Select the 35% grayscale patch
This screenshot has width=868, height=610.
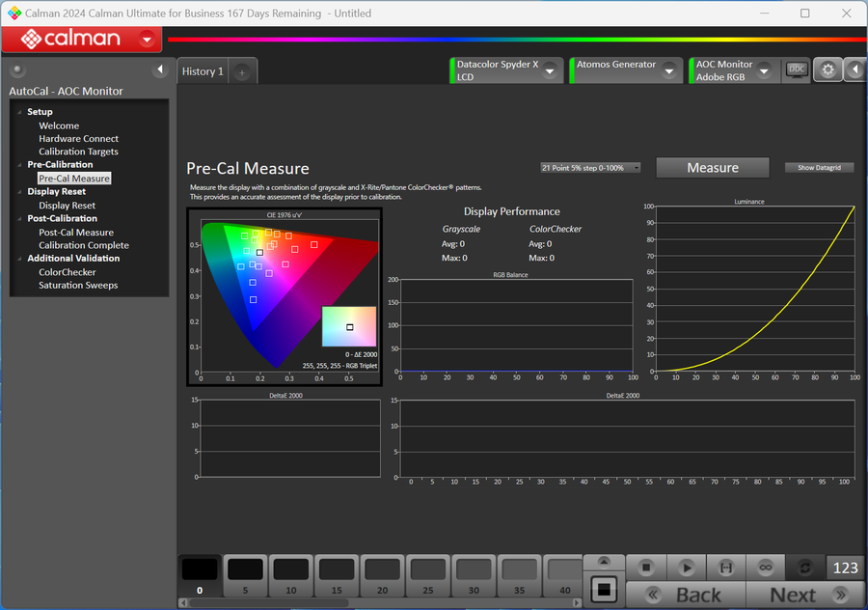[x=519, y=575]
